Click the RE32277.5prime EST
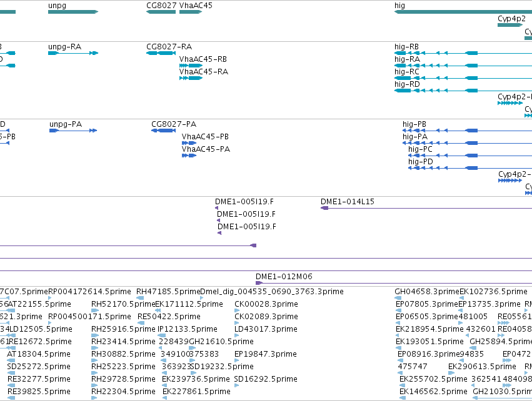 coord(11,385)
